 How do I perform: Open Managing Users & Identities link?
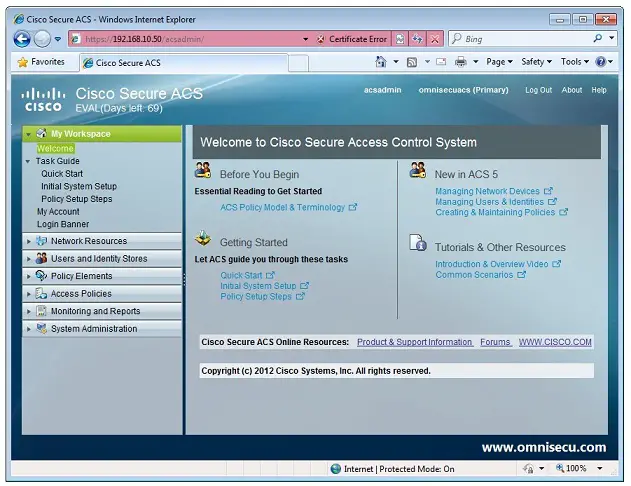(x=496, y=202)
